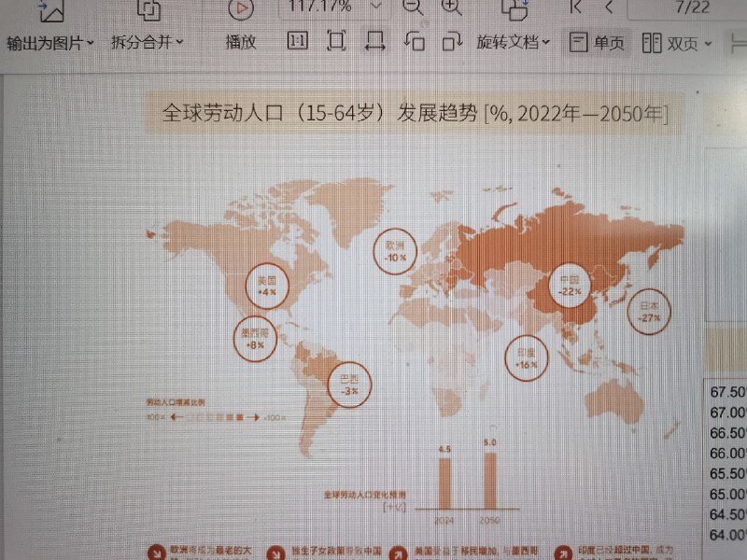This screenshot has width=747, height=560.
Task: Click the 2050 bar labeled 5.0
Action: [x=490, y=481]
